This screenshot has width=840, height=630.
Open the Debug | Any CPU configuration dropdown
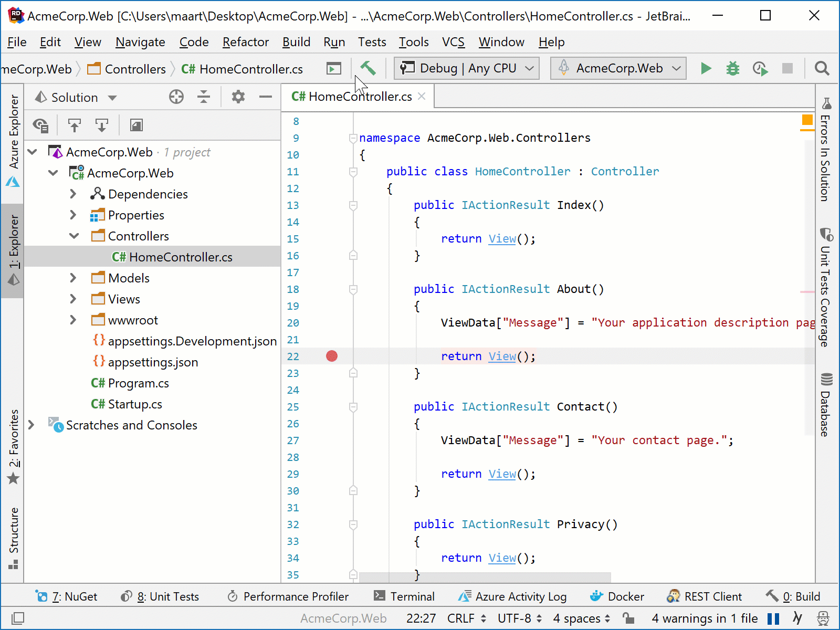pyautogui.click(x=466, y=68)
